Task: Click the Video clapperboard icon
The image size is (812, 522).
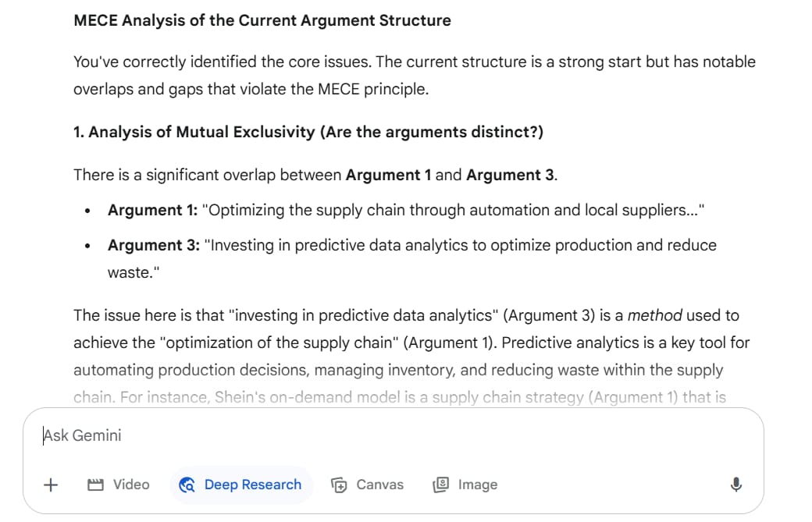Action: click(95, 485)
